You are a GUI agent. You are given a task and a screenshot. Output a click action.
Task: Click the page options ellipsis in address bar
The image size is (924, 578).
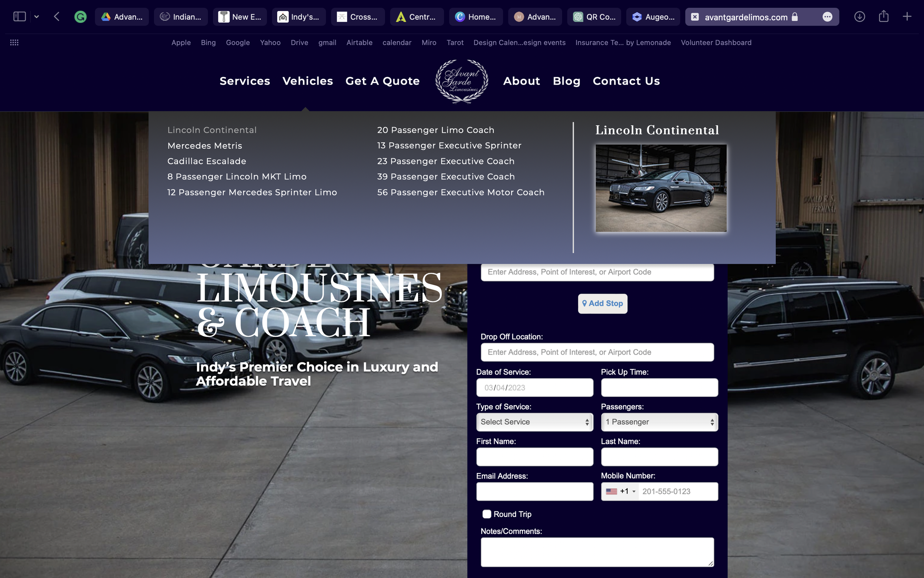coord(827,17)
